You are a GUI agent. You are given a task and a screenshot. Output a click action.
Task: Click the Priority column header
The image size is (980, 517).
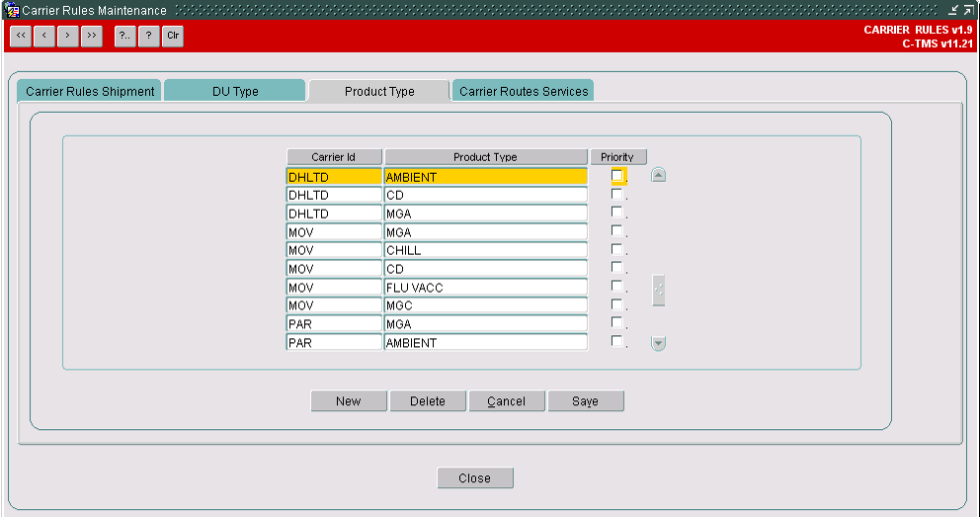coord(617,157)
